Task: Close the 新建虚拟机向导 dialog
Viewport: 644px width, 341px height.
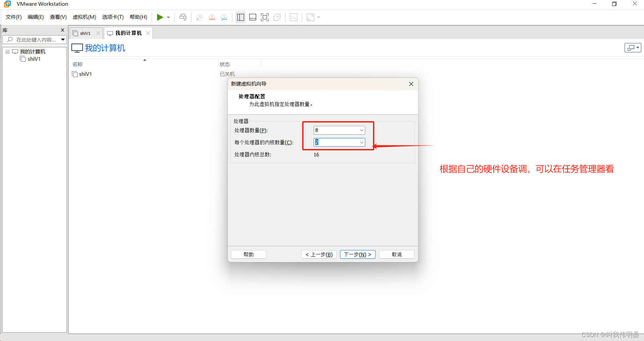Action: point(411,84)
